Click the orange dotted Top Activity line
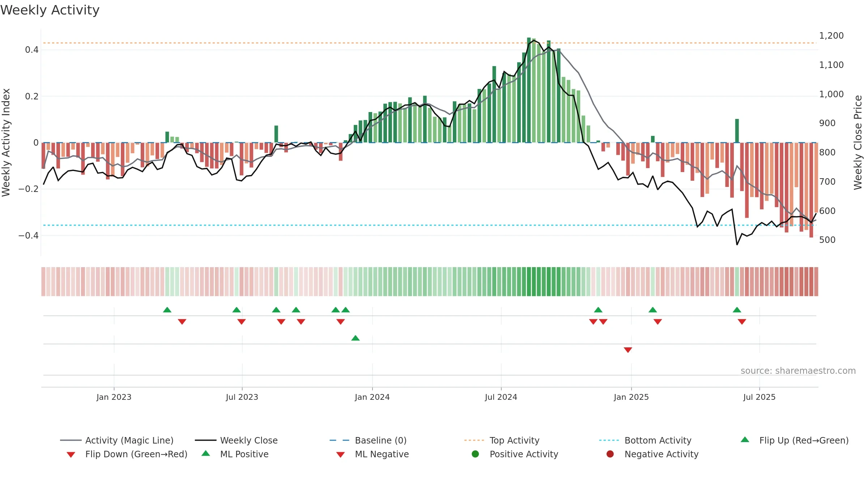Viewport: 868px width, 488px height. 429,43
